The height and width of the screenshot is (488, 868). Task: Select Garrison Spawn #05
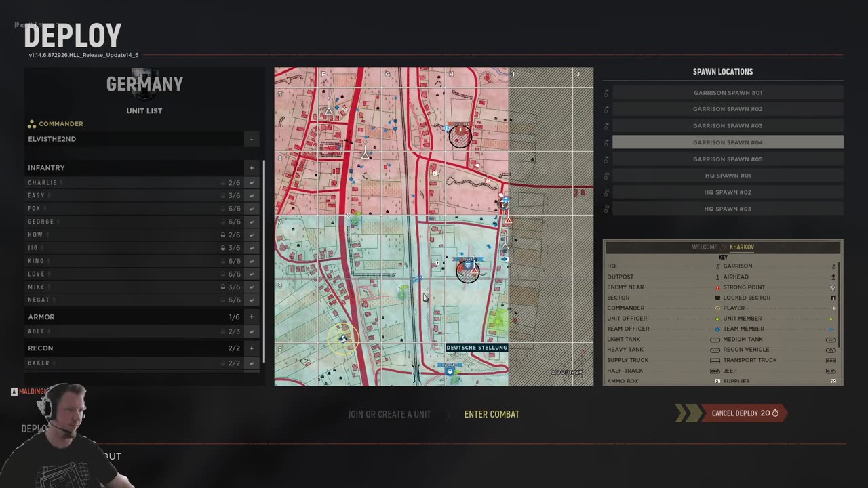[728, 159]
